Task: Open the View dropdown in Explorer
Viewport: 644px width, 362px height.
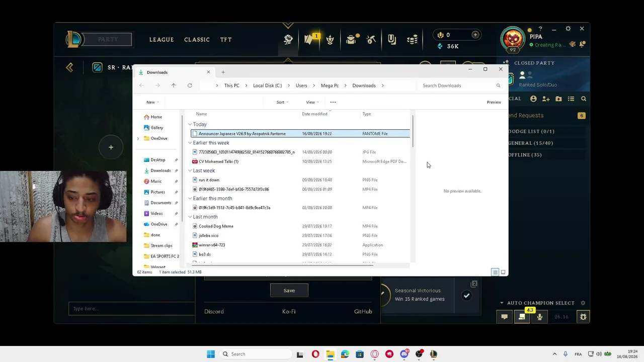Action: pyautogui.click(x=312, y=102)
